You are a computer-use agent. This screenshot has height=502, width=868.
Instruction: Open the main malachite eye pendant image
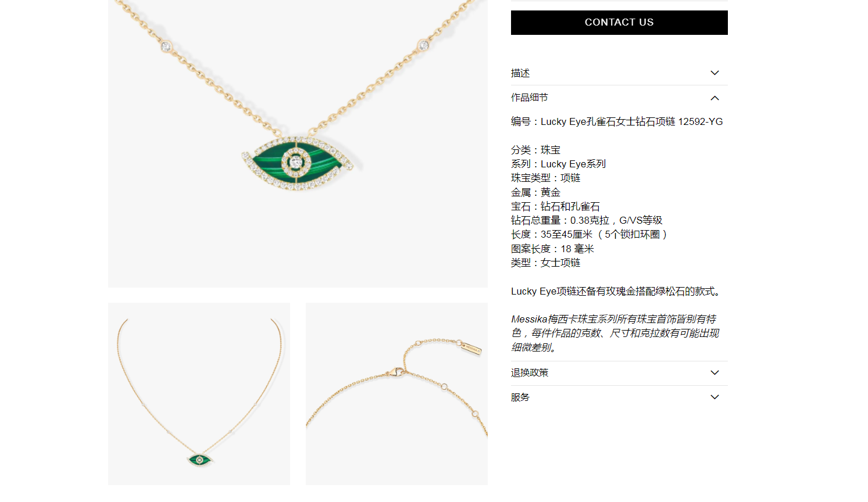pos(298,144)
